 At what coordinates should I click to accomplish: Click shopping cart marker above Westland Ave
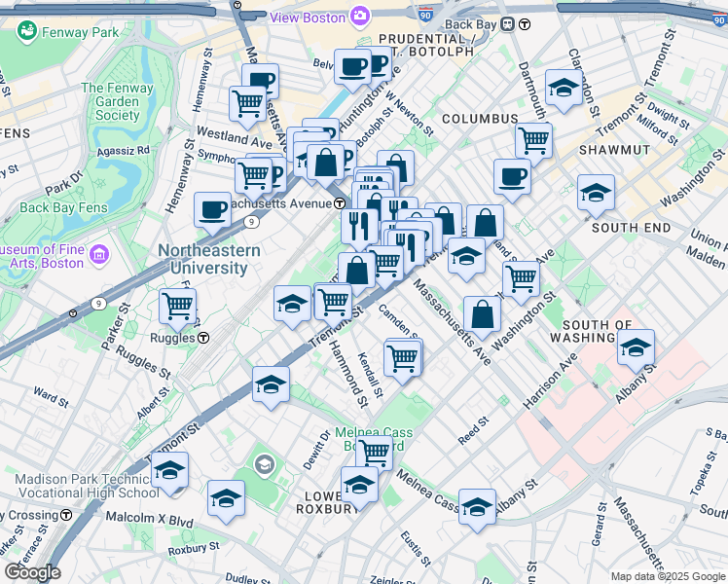248,107
